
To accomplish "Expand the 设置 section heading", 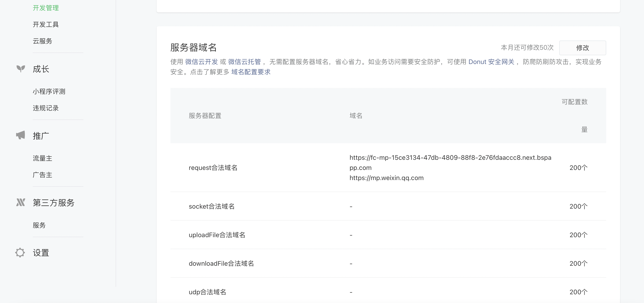I will [x=41, y=253].
